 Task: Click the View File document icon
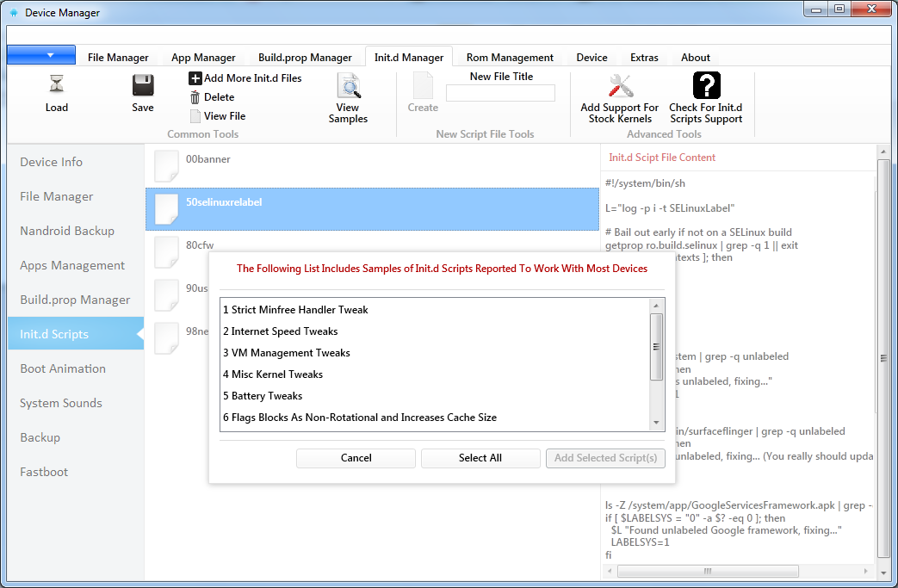click(x=195, y=116)
